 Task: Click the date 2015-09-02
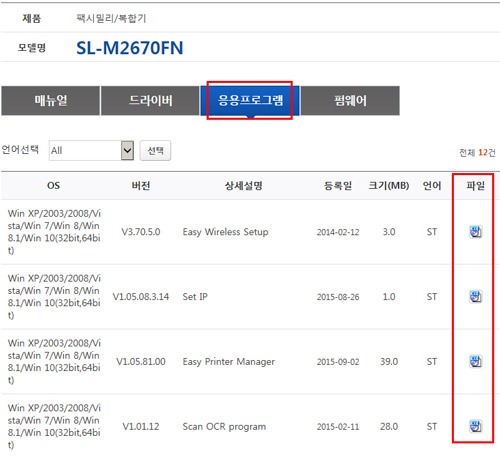(338, 362)
